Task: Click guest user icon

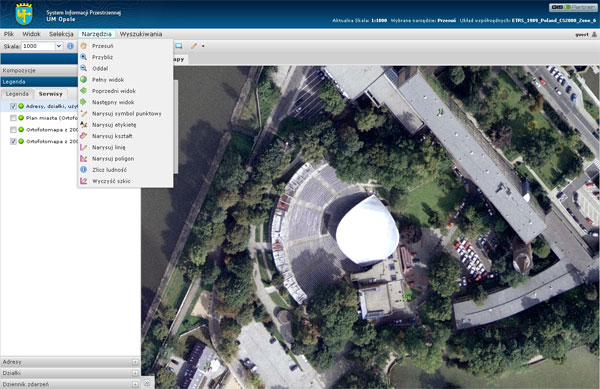Action: pyautogui.click(x=594, y=34)
